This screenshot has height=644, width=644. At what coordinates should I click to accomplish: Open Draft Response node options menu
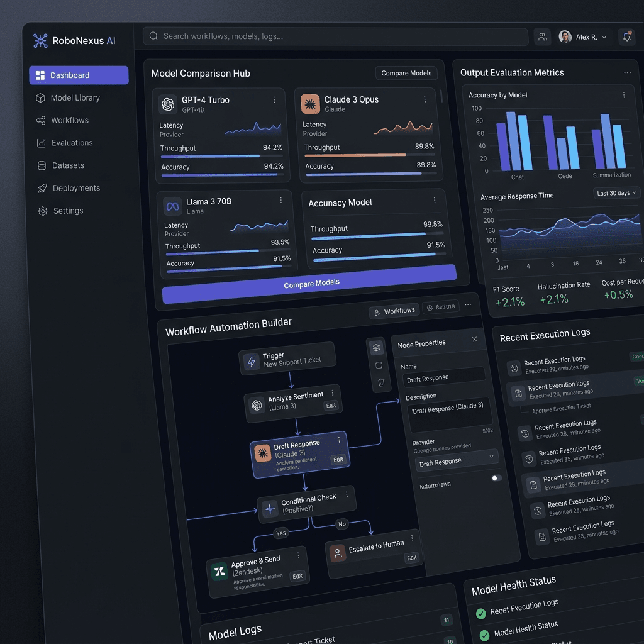click(339, 440)
